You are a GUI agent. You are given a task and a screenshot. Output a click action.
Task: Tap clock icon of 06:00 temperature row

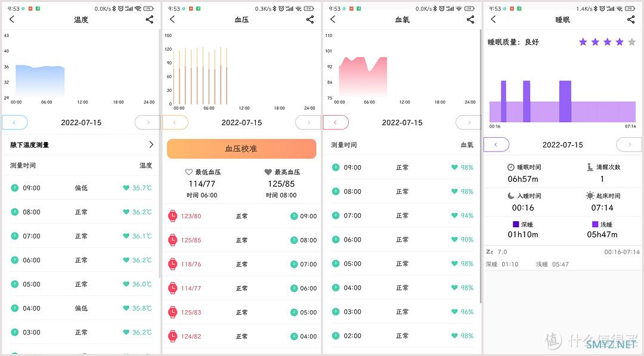(15, 260)
